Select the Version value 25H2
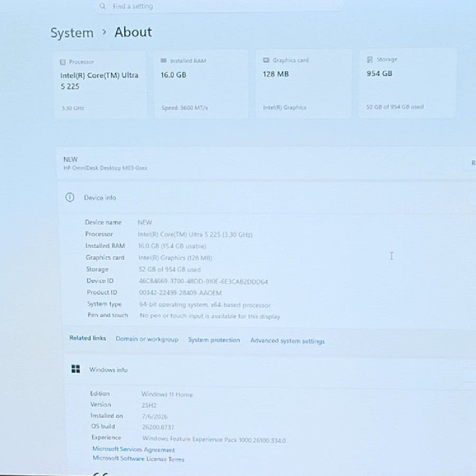476x476 pixels. [x=149, y=405]
